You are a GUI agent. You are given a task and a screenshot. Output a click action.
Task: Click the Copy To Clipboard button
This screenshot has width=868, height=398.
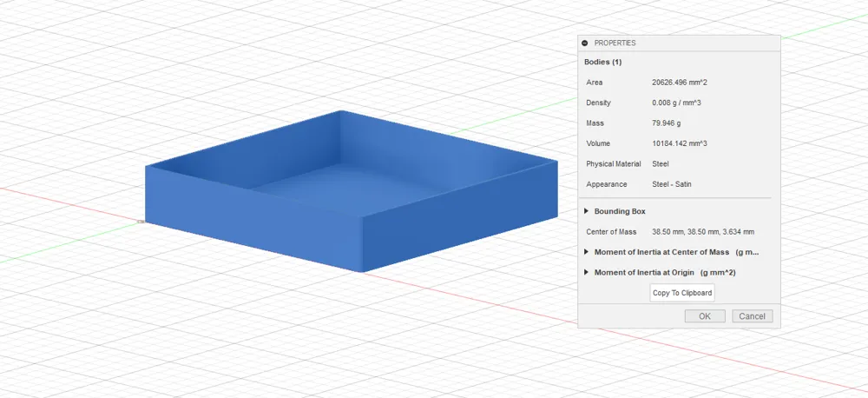tap(682, 293)
